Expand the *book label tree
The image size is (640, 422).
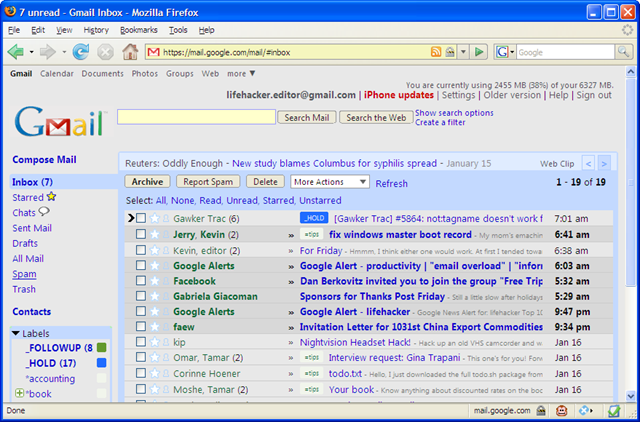coord(19,393)
